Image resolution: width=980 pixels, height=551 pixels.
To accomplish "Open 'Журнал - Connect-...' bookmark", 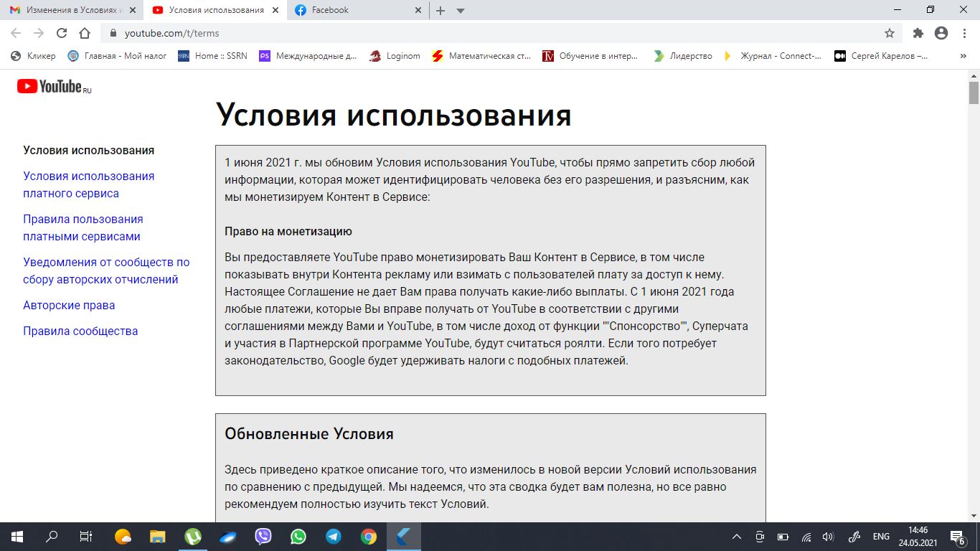I will pos(773,56).
